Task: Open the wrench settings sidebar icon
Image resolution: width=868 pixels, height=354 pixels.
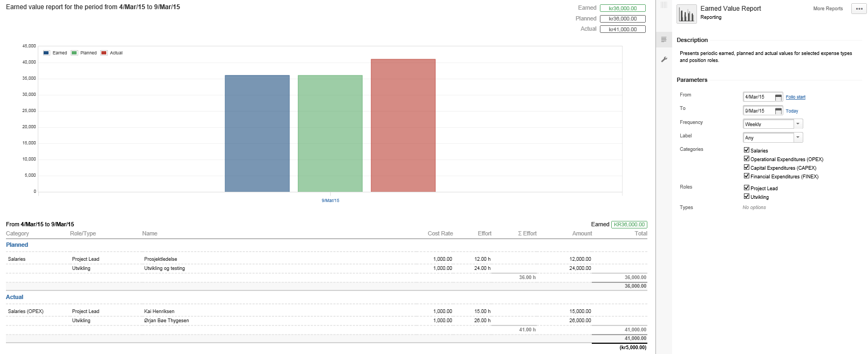Action: (x=664, y=59)
